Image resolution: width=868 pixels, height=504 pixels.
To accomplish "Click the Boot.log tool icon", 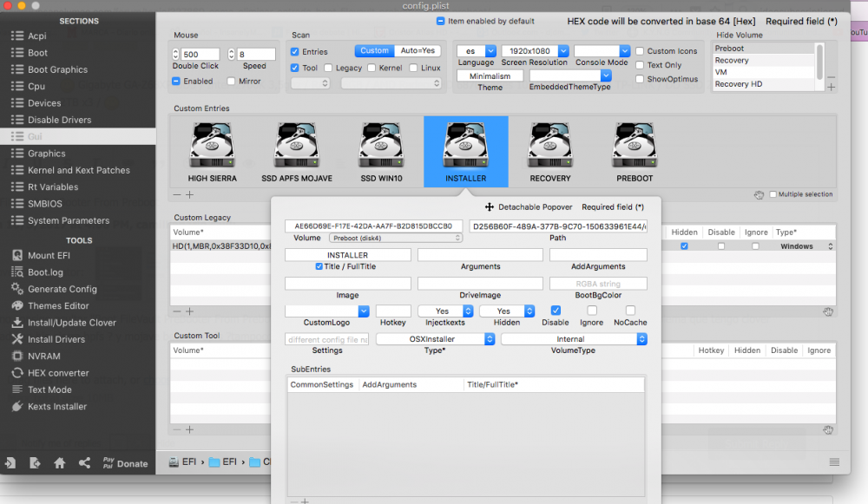I will pyautogui.click(x=17, y=272).
